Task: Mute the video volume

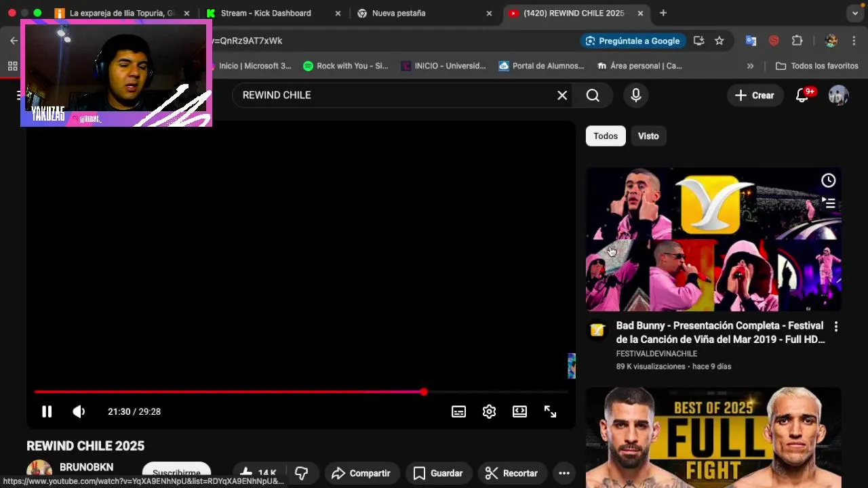Action: tap(79, 411)
